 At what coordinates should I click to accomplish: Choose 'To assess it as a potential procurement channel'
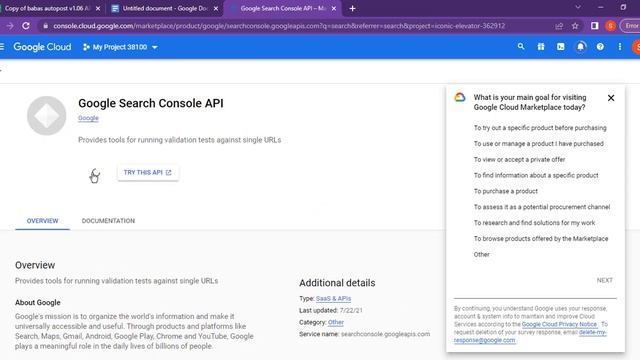[x=542, y=207]
